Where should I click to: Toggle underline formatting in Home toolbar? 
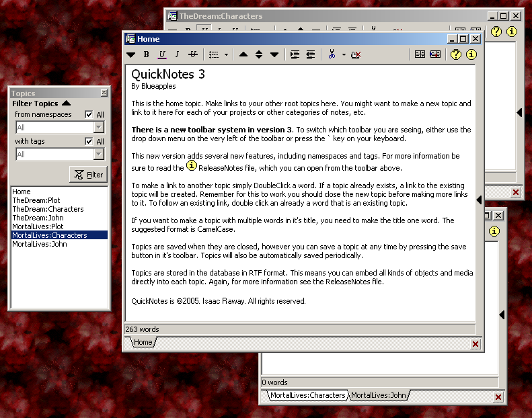pos(162,54)
